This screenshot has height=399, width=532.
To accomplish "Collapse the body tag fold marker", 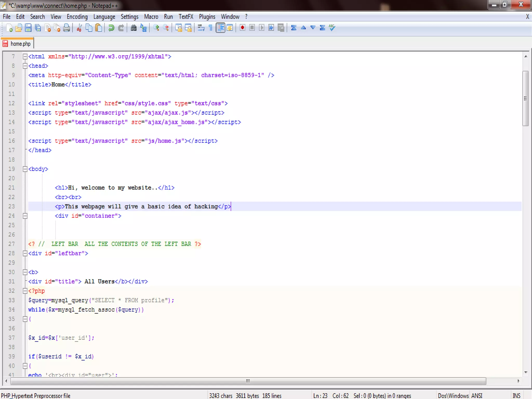I will tap(25, 169).
